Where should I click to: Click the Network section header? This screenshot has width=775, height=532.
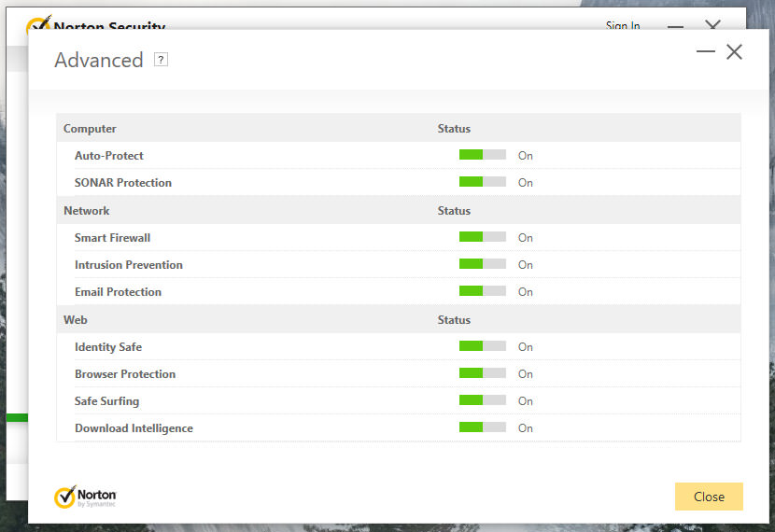tap(87, 210)
